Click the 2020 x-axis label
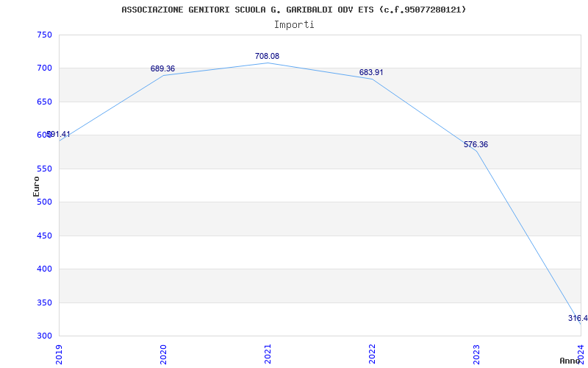This screenshot has height=368, width=588. (x=163, y=354)
